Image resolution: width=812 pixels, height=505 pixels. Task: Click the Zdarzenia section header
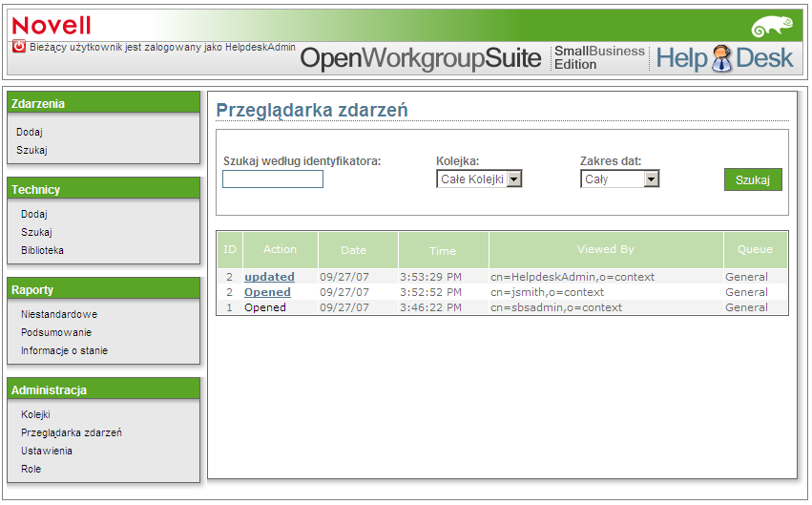104,103
